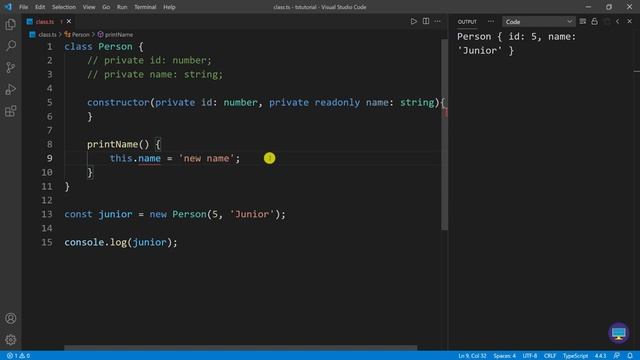Image resolution: width=640 pixels, height=360 pixels.
Task: Open the Run menu
Action: (122, 7)
